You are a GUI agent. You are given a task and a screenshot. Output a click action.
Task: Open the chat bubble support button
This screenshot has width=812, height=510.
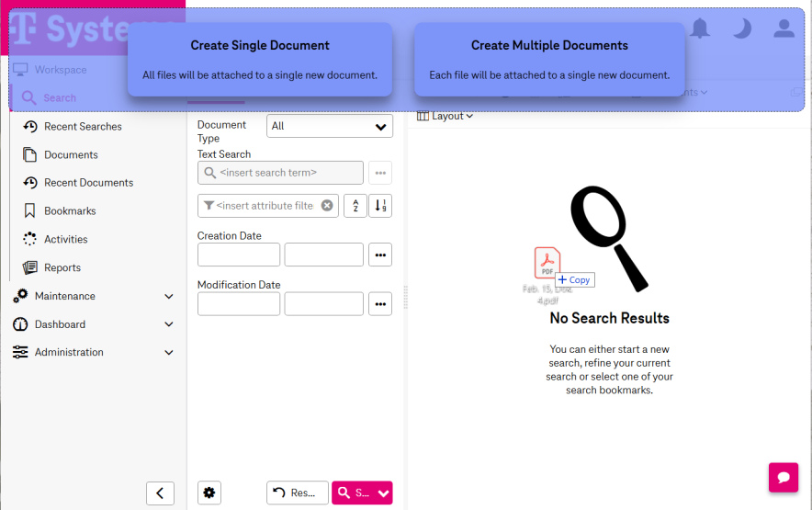[784, 477]
